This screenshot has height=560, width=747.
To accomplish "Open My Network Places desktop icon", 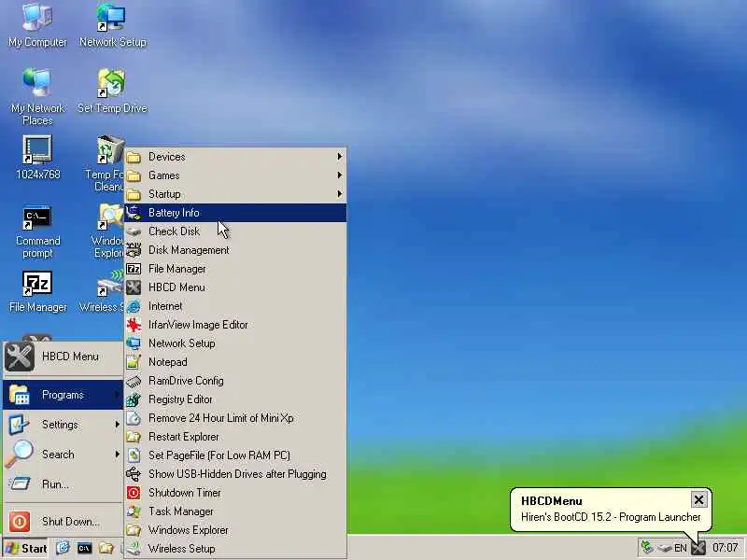I will click(37, 97).
